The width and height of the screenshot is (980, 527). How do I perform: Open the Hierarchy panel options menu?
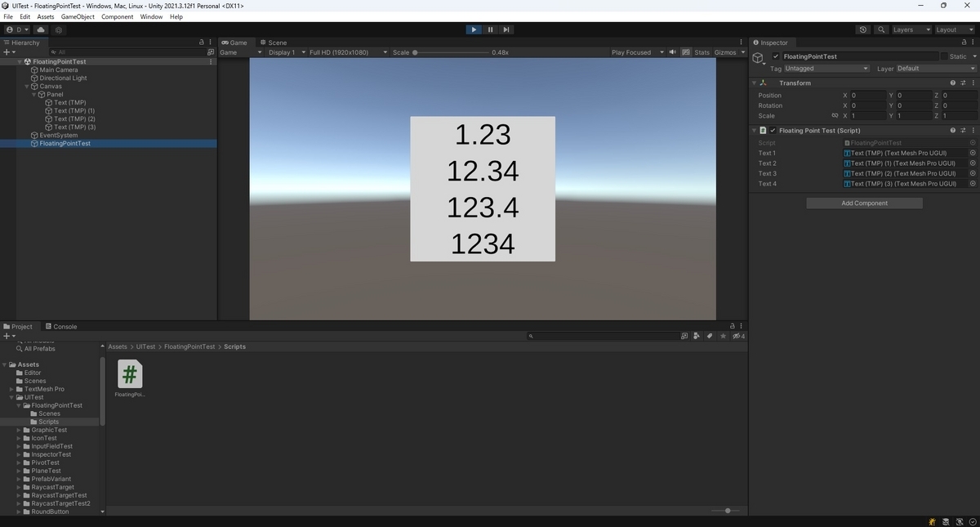tap(212, 42)
